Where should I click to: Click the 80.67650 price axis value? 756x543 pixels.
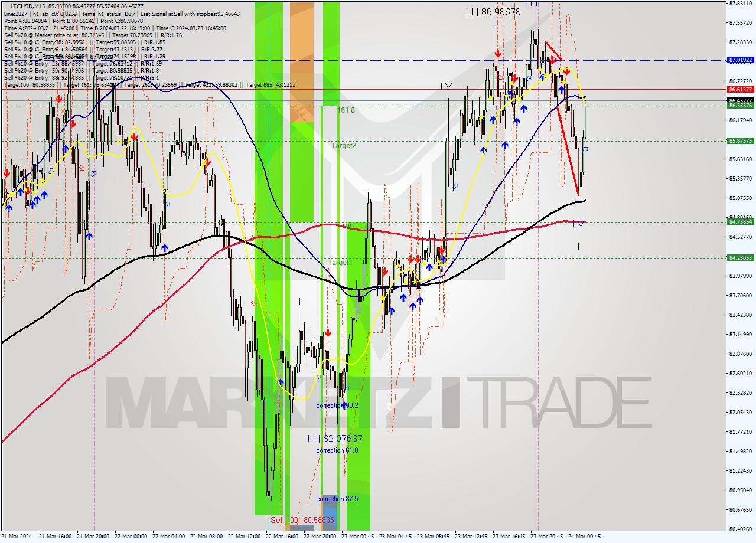tap(741, 510)
